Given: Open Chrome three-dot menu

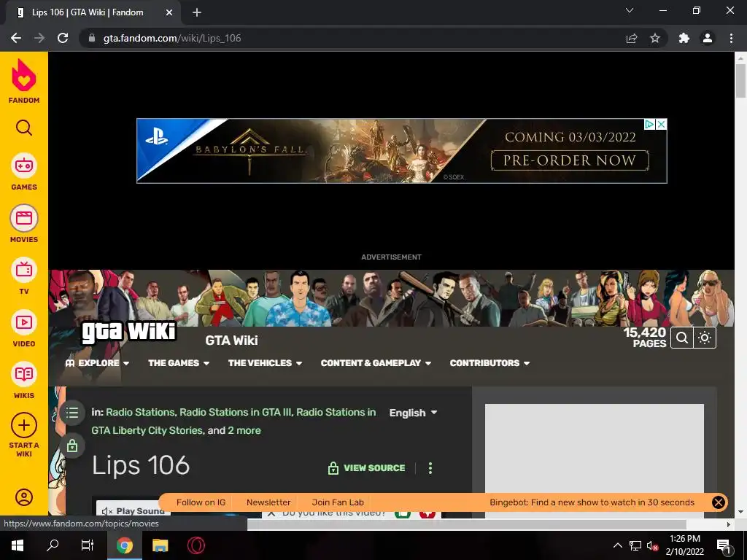Looking at the screenshot, I should point(731,38).
